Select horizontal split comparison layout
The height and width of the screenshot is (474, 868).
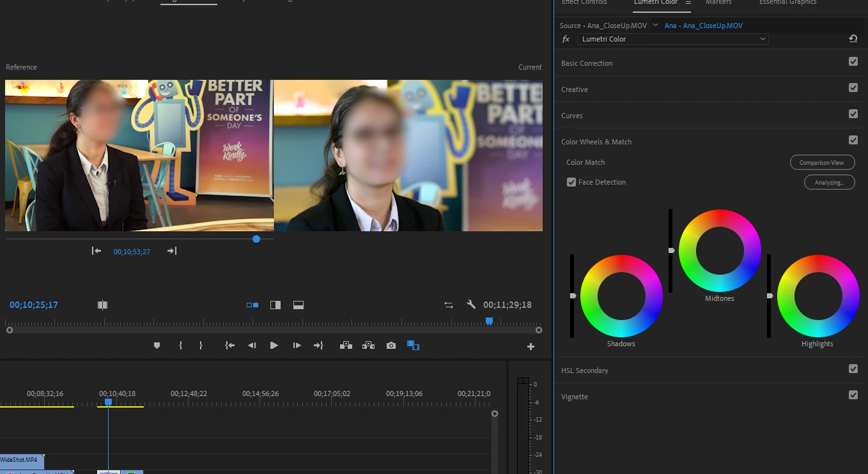(x=298, y=305)
